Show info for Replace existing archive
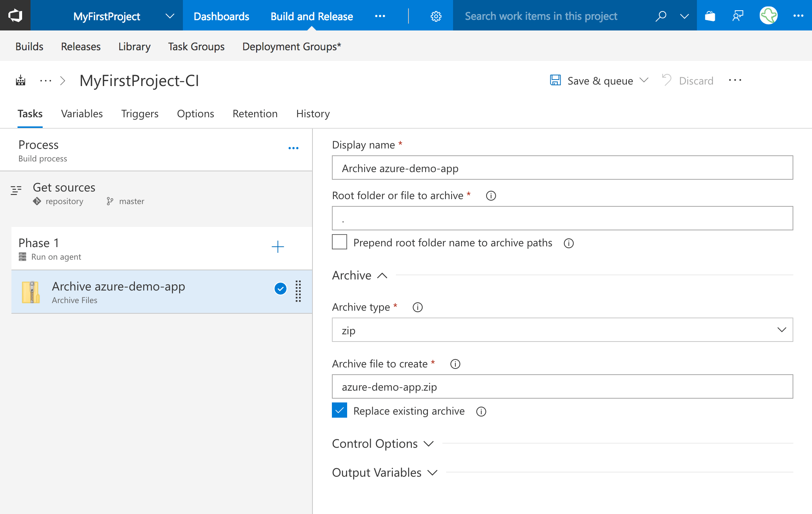Image resolution: width=812 pixels, height=514 pixels. click(x=481, y=412)
